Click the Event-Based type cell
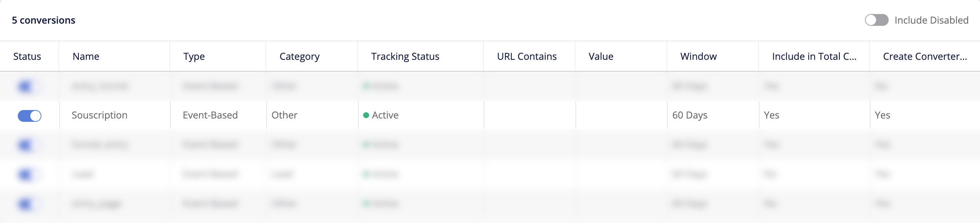This screenshot has height=223, width=980. 210,115
